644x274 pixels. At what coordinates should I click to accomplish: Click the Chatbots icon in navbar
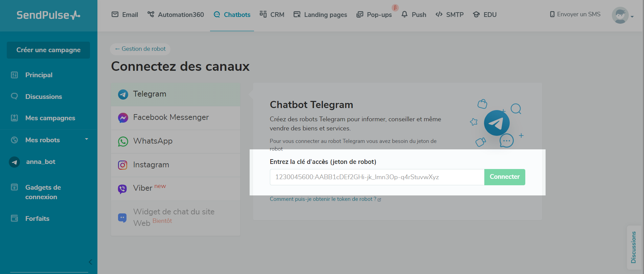[217, 15]
